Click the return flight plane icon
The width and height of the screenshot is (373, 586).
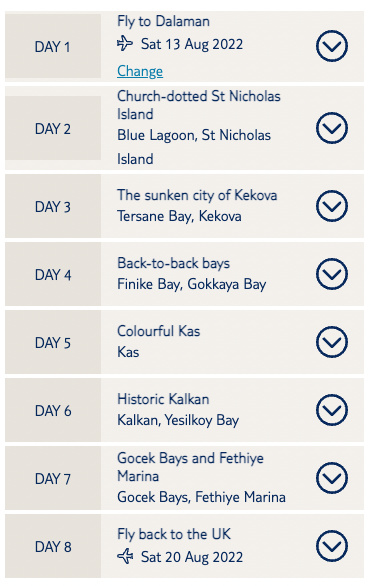point(125,556)
